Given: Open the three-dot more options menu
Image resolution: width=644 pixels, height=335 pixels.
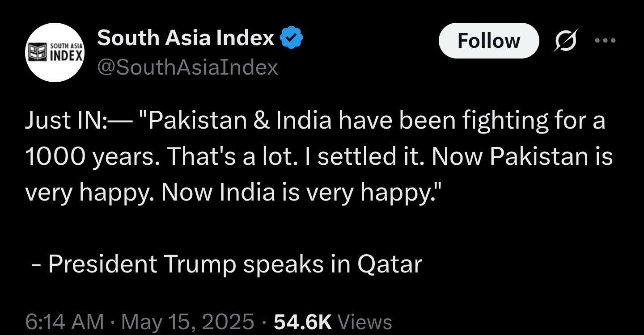Looking at the screenshot, I should [606, 41].
